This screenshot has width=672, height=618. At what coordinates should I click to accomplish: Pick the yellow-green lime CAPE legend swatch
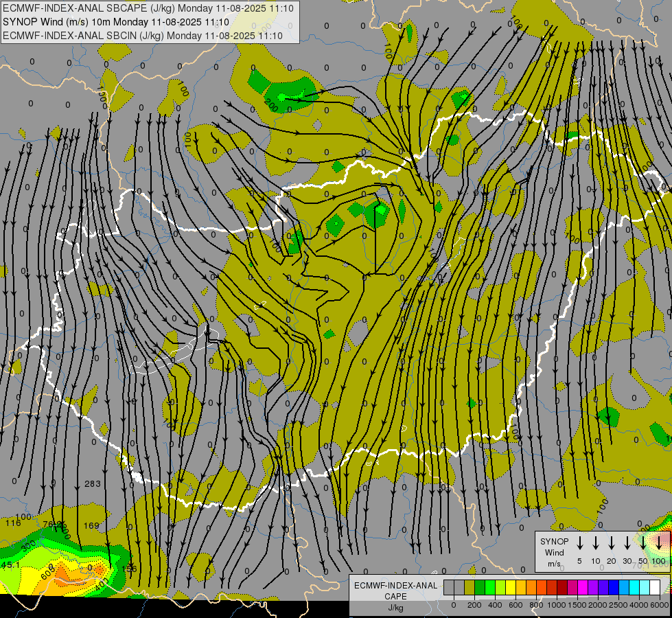500,587
